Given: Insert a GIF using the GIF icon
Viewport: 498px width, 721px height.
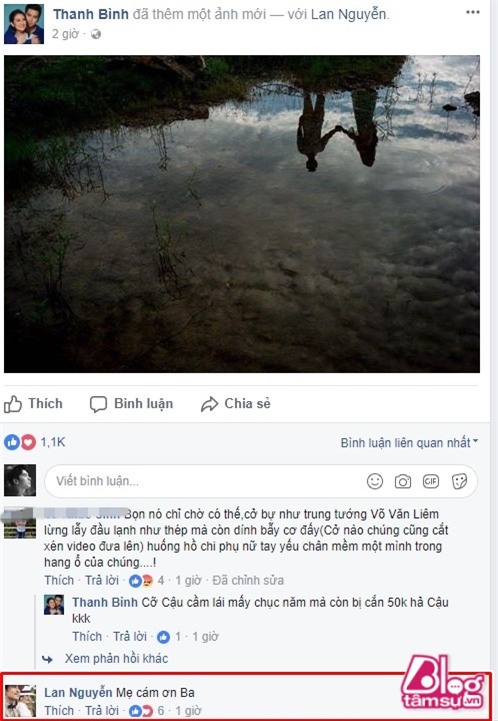Looking at the screenshot, I should point(431,481).
